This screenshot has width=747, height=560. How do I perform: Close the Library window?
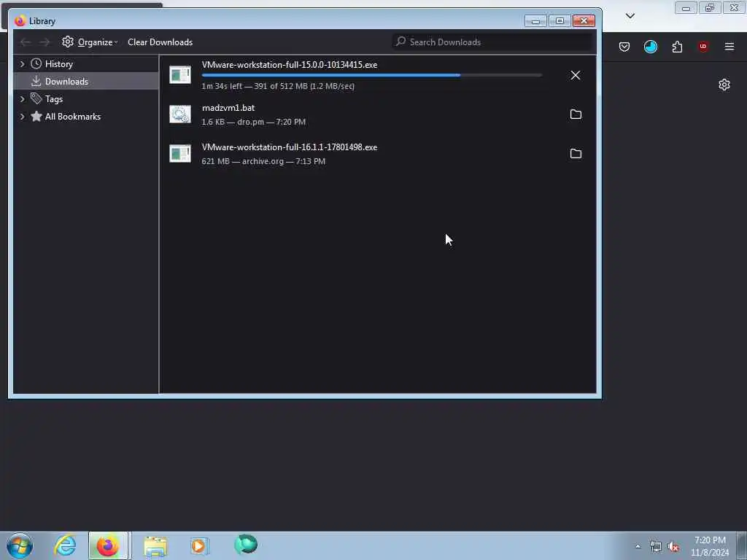tap(584, 21)
